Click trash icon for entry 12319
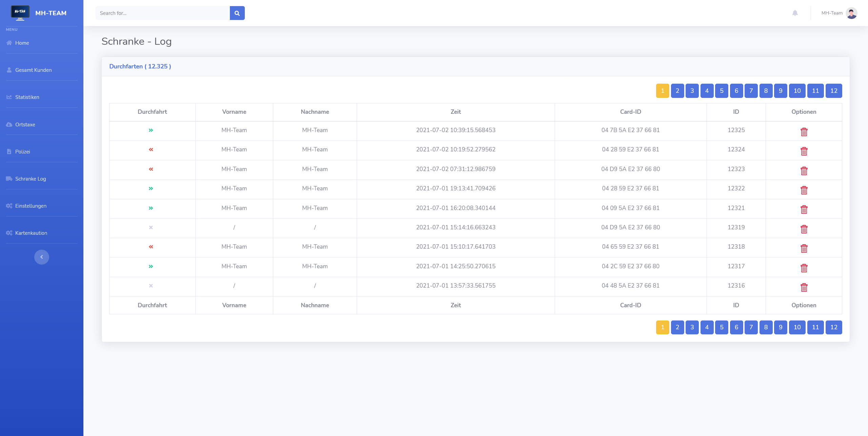The width and height of the screenshot is (868, 436). click(804, 229)
